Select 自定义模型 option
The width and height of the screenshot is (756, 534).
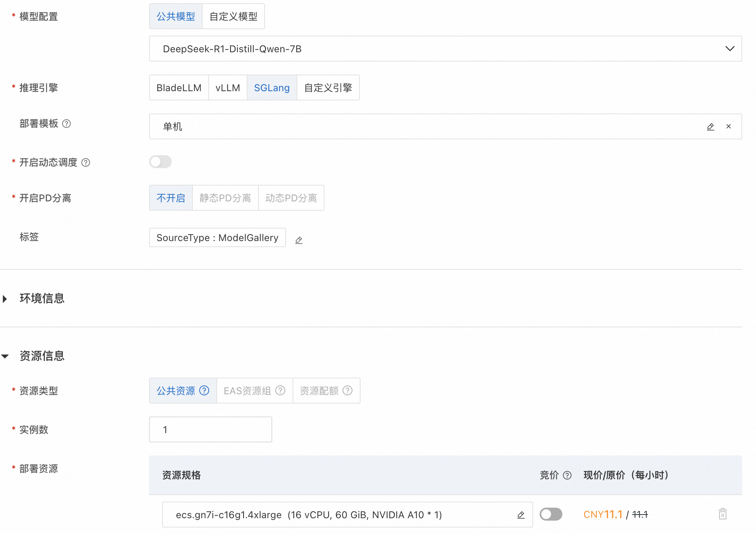pos(233,17)
